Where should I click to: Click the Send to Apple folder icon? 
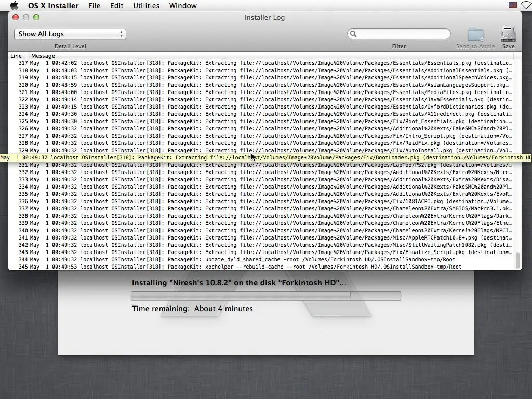[x=476, y=35]
